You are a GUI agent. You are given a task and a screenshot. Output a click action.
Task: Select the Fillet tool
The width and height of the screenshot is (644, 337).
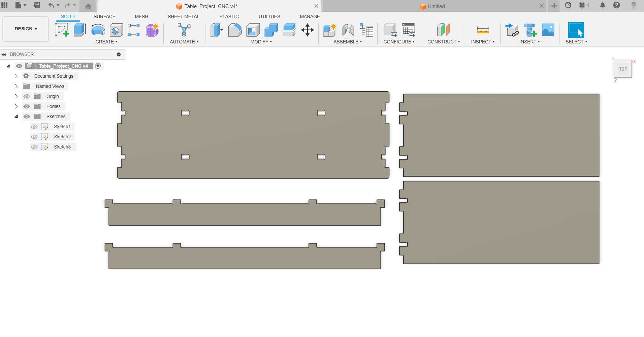click(x=235, y=30)
